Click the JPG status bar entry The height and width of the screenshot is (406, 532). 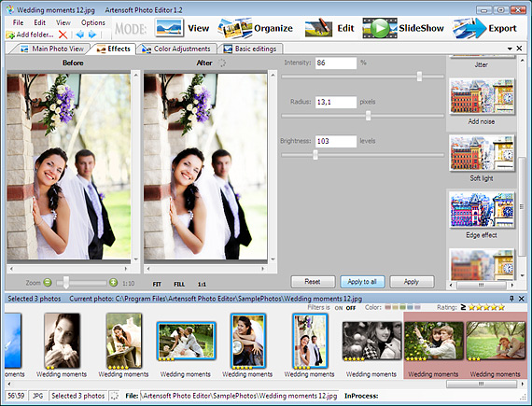37,396
